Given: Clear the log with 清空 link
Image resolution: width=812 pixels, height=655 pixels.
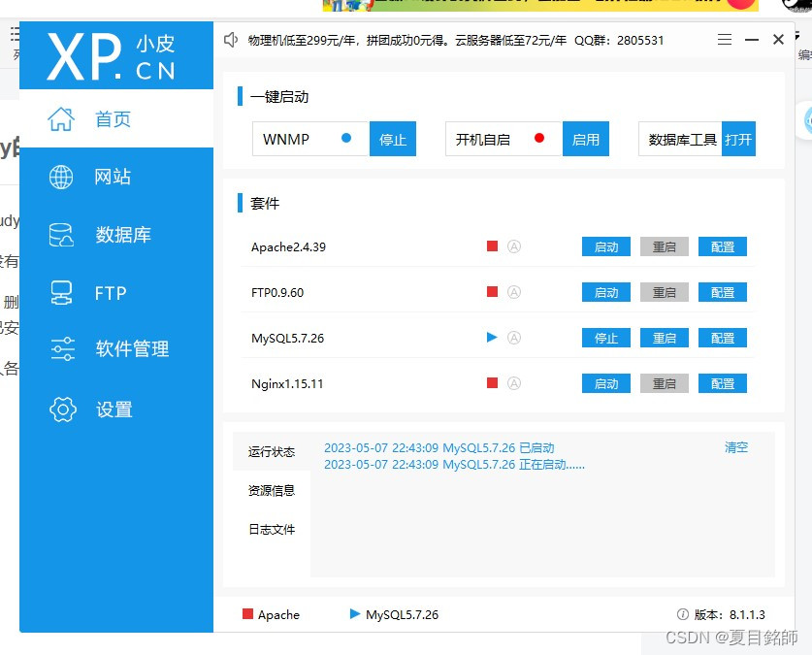Looking at the screenshot, I should pos(736,447).
